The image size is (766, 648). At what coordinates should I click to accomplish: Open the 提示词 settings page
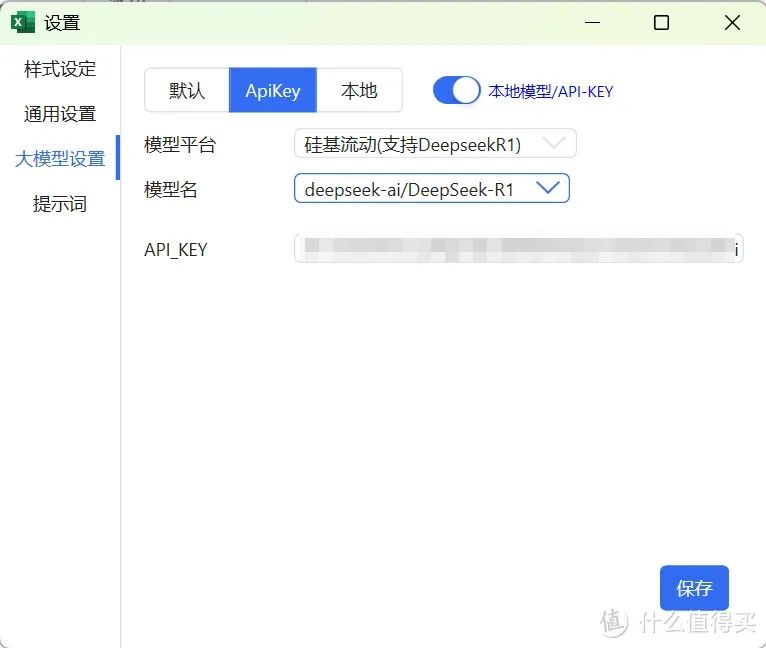pyautogui.click(x=60, y=204)
